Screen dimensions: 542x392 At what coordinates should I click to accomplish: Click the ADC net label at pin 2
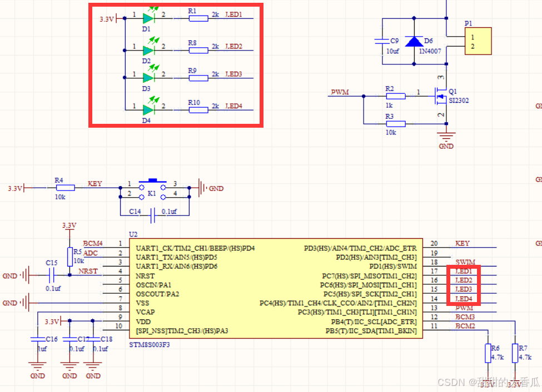(x=91, y=253)
